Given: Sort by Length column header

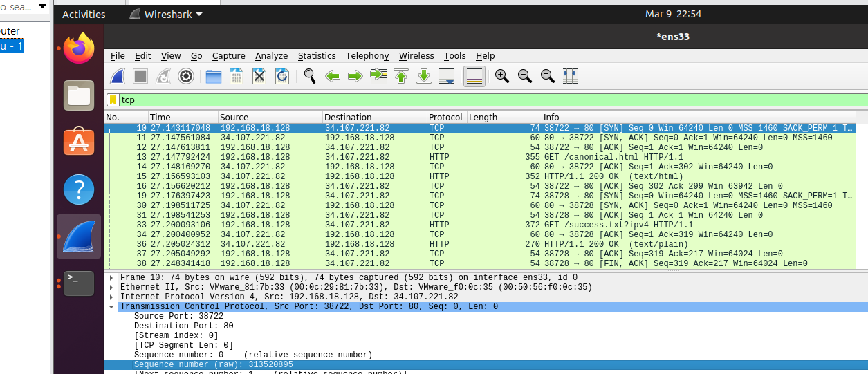Looking at the screenshot, I should pyautogui.click(x=504, y=117).
